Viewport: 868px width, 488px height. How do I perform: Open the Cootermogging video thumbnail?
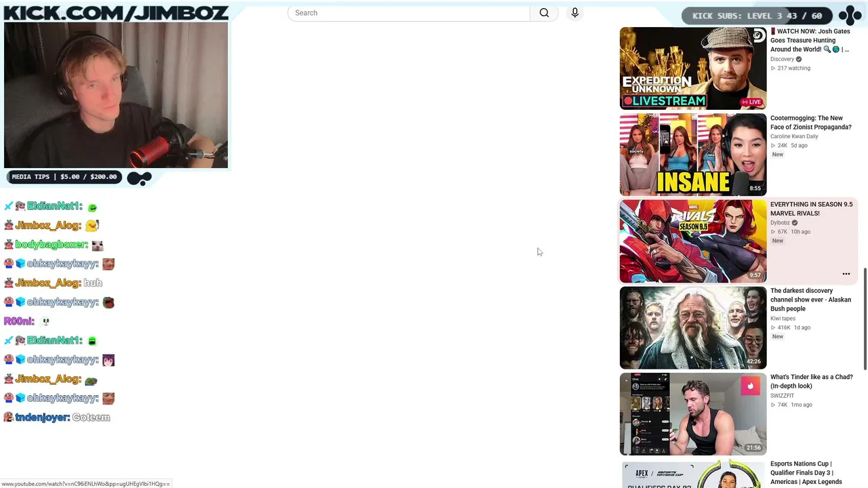(x=693, y=155)
